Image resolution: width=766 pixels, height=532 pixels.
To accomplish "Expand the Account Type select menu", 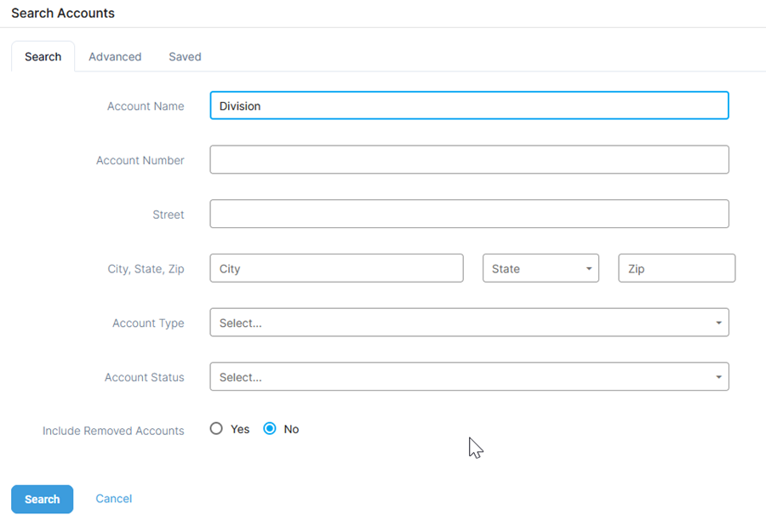I will 469,323.
